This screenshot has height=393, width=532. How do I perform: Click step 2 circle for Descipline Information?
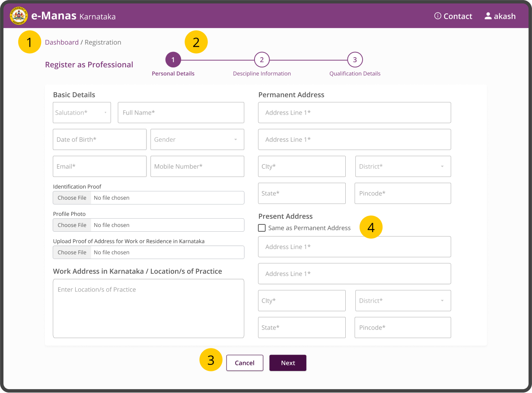click(x=262, y=60)
